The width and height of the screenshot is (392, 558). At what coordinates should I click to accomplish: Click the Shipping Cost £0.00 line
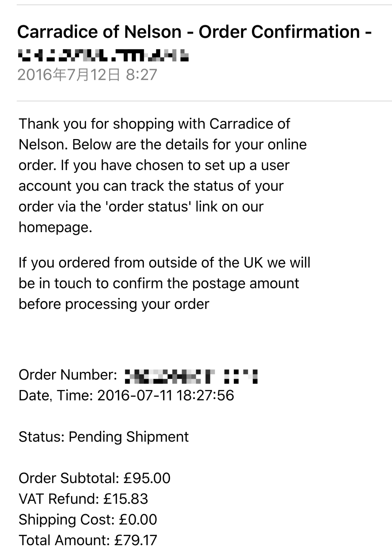(88, 519)
